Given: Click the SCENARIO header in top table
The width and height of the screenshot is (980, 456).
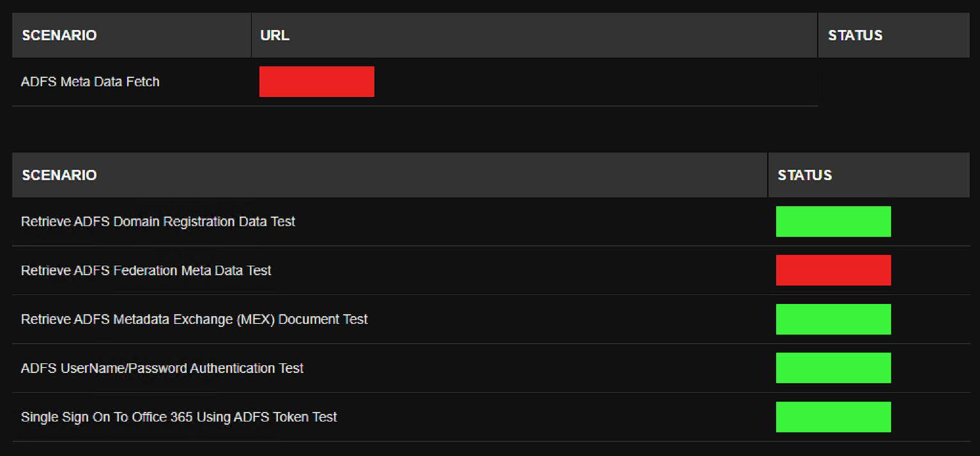Looking at the screenshot, I should tap(59, 35).
